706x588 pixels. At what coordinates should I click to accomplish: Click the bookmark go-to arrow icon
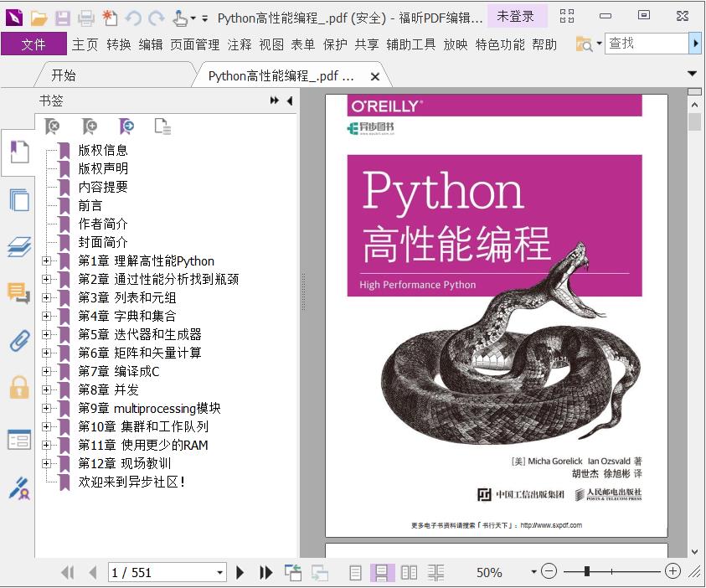pyautogui.click(x=126, y=126)
